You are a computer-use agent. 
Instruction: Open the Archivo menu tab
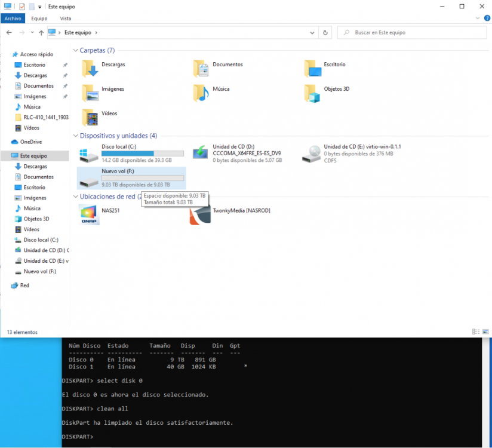13,19
